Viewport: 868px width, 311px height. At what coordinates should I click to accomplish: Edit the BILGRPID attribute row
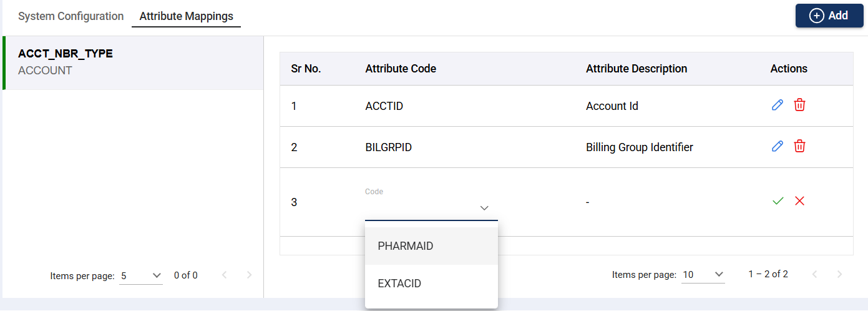778,147
